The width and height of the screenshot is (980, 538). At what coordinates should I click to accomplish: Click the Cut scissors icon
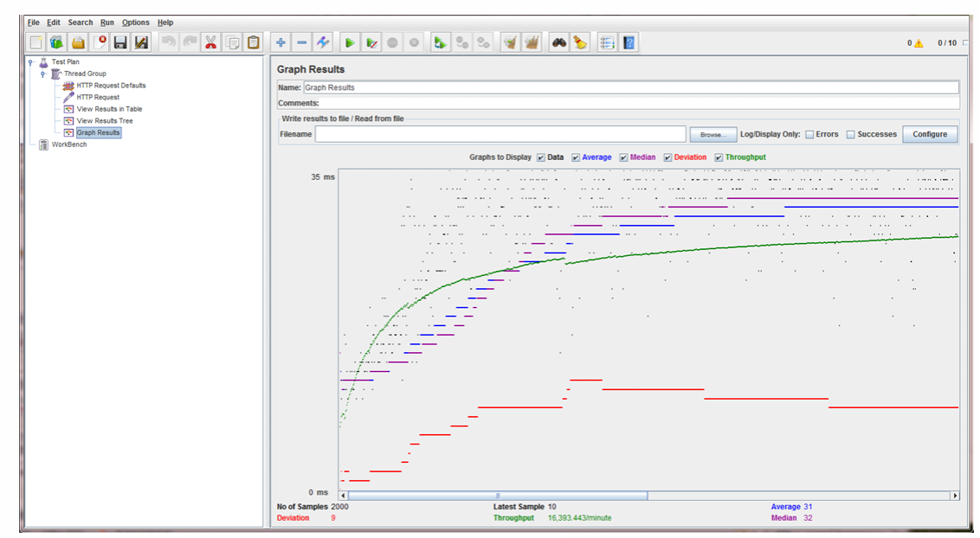pyautogui.click(x=210, y=42)
